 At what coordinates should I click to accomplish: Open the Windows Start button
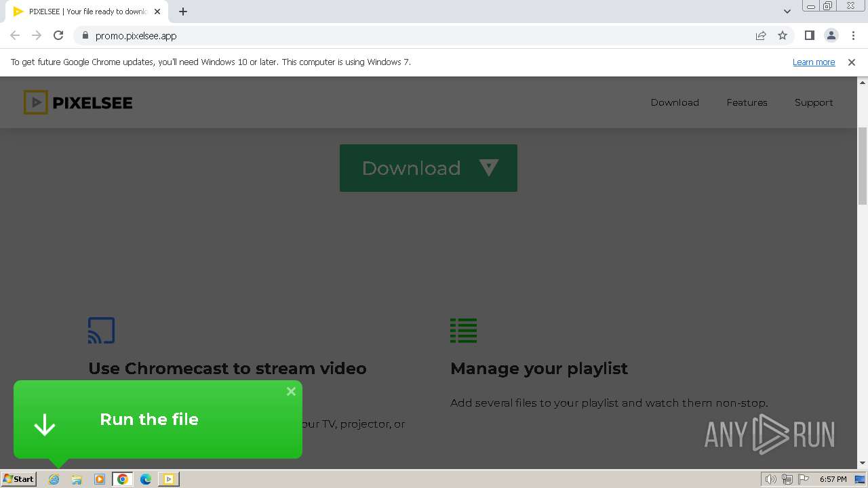[18, 479]
